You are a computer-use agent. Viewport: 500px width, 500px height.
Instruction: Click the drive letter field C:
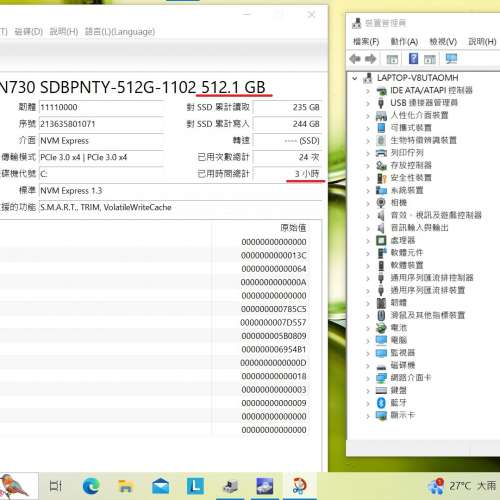click(101, 174)
